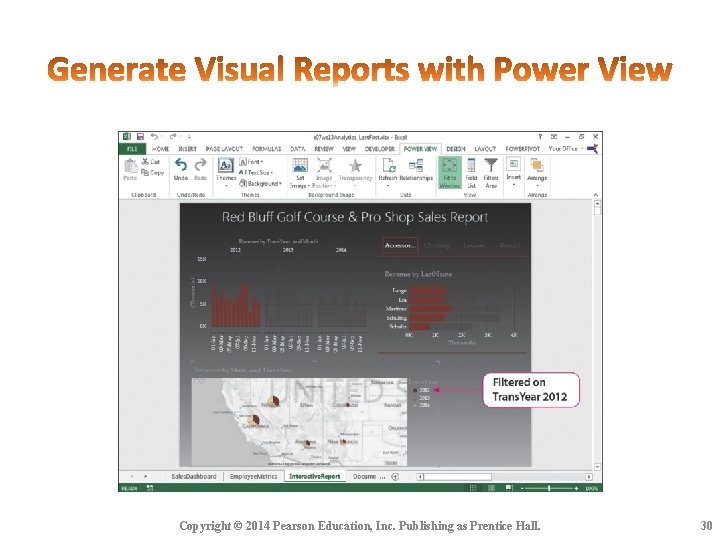Select the Accessories tile in tile strip
The image size is (720, 540).
(400, 245)
